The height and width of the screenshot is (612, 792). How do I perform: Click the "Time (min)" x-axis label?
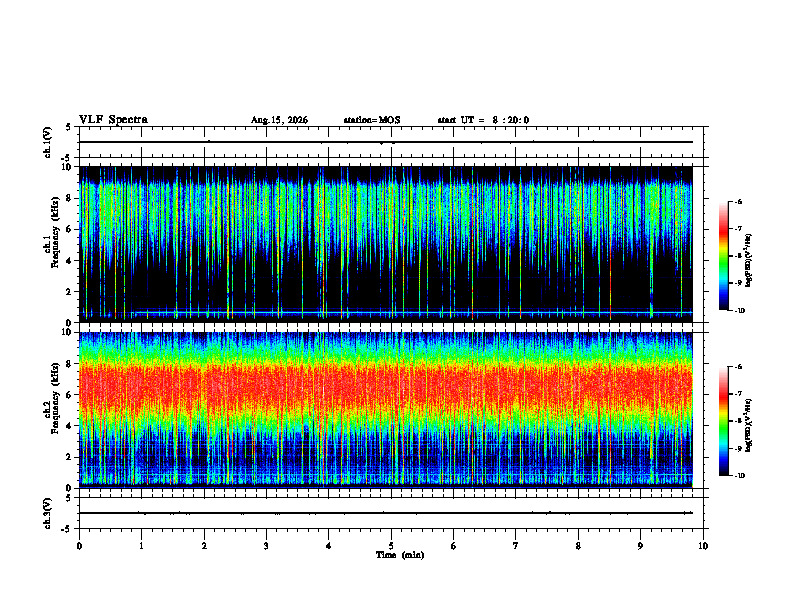[x=400, y=555]
